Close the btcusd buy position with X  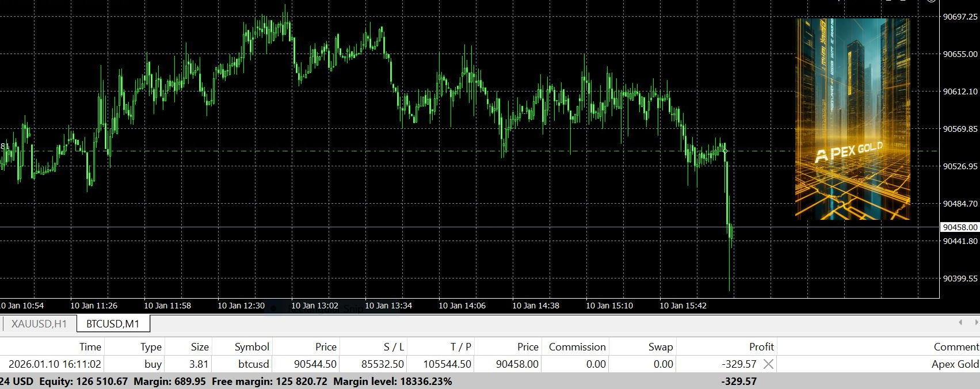coord(768,364)
